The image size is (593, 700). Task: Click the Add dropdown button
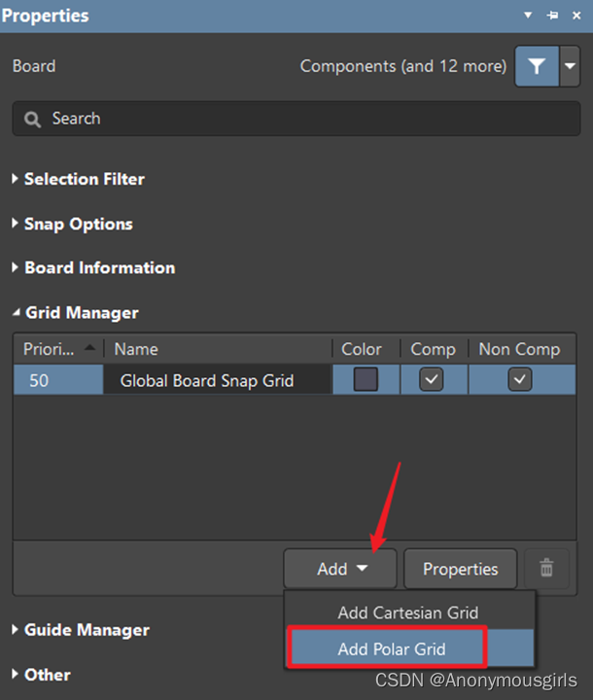click(340, 569)
